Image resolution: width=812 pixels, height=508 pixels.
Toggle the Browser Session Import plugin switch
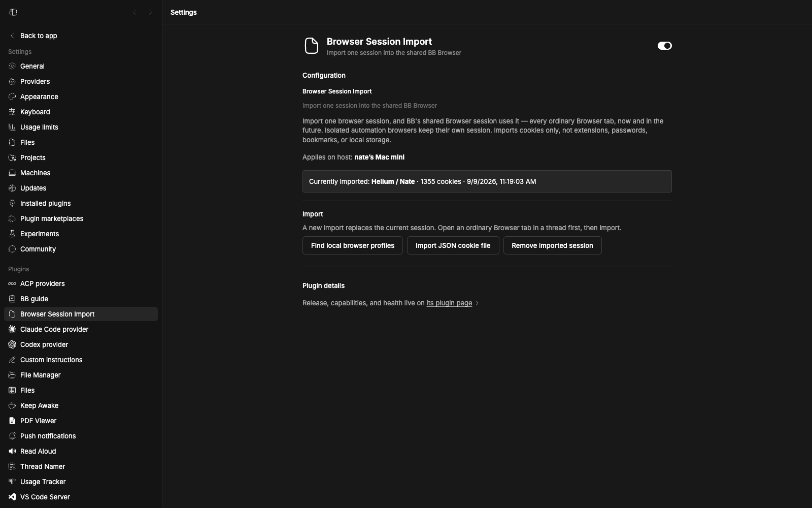(x=664, y=46)
